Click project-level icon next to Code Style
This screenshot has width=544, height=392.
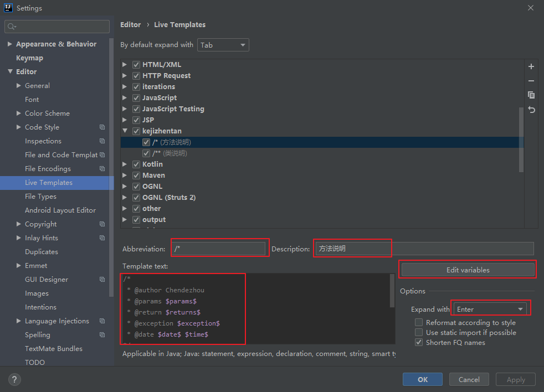(102, 127)
